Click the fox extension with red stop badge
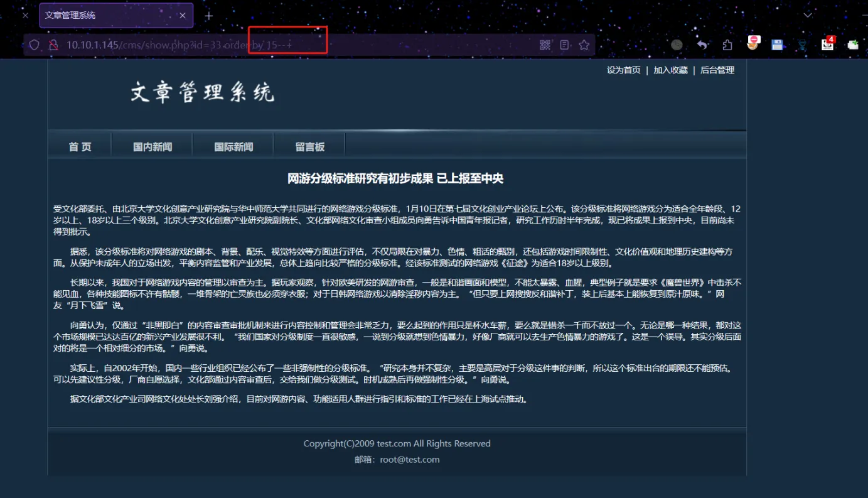This screenshot has width=868, height=498. (x=753, y=43)
